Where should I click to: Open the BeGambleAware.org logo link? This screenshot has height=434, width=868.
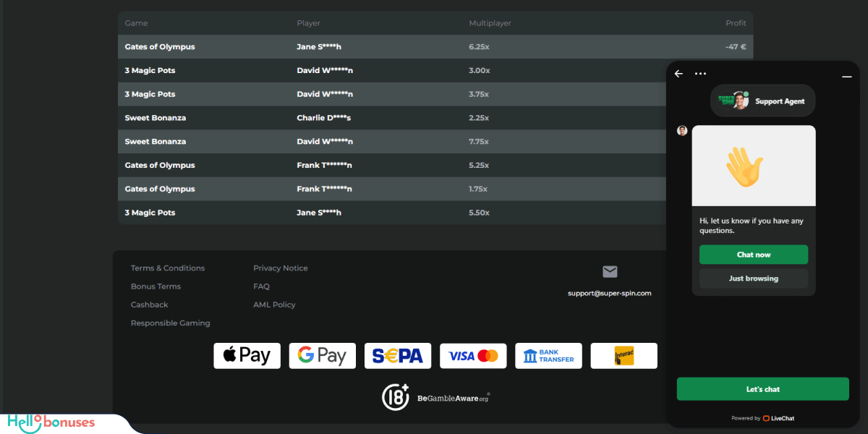click(454, 398)
